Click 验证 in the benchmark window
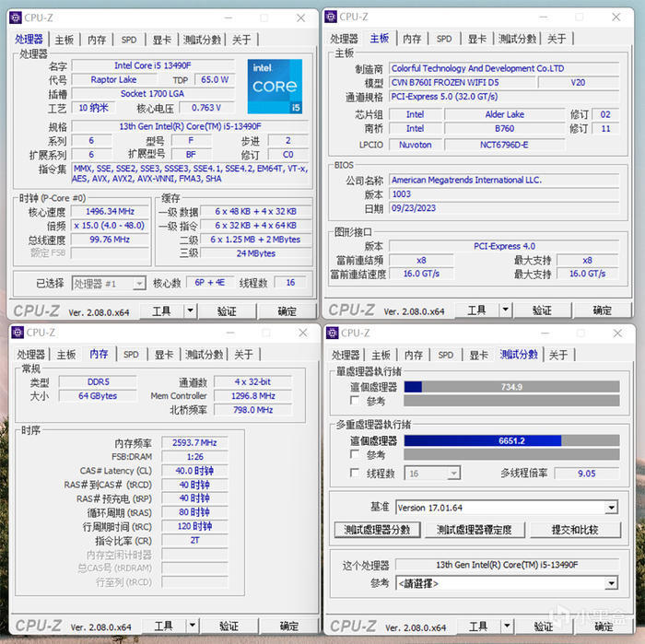 [x=543, y=626]
